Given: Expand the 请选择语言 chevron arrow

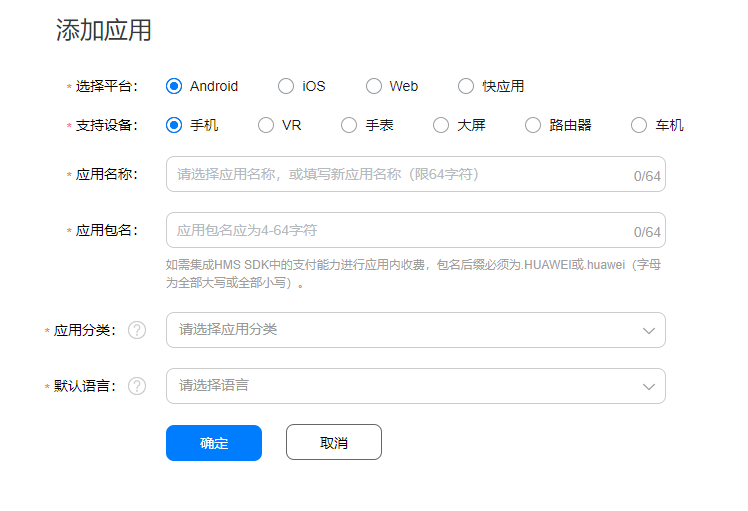Looking at the screenshot, I should (648, 386).
